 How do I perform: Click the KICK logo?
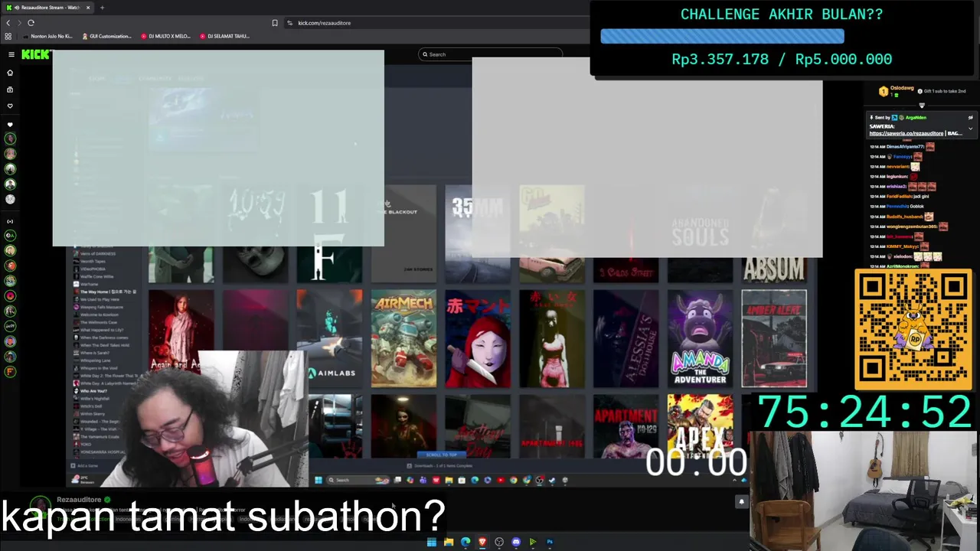37,54
